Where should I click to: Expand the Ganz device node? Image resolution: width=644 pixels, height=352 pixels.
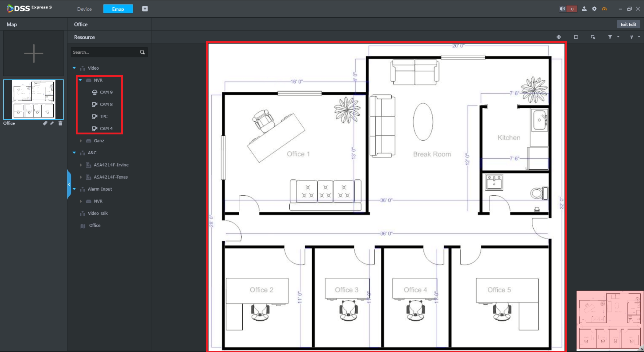(x=81, y=141)
